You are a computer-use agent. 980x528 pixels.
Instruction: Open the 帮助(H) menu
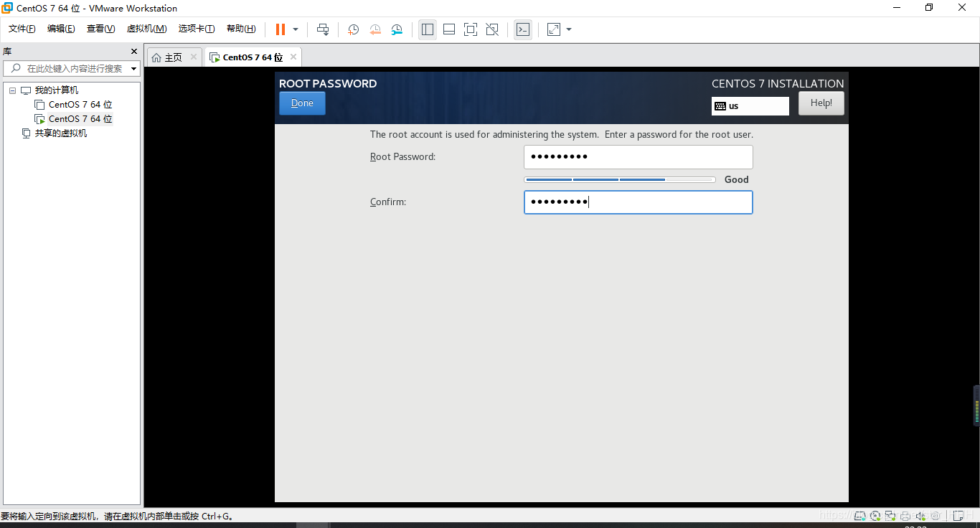241,29
